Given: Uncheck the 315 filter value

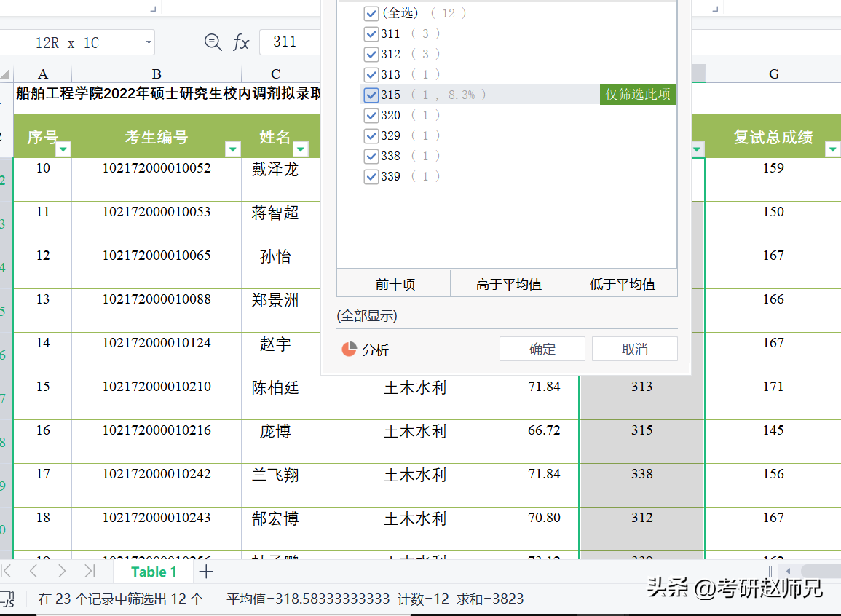Looking at the screenshot, I should 371,95.
